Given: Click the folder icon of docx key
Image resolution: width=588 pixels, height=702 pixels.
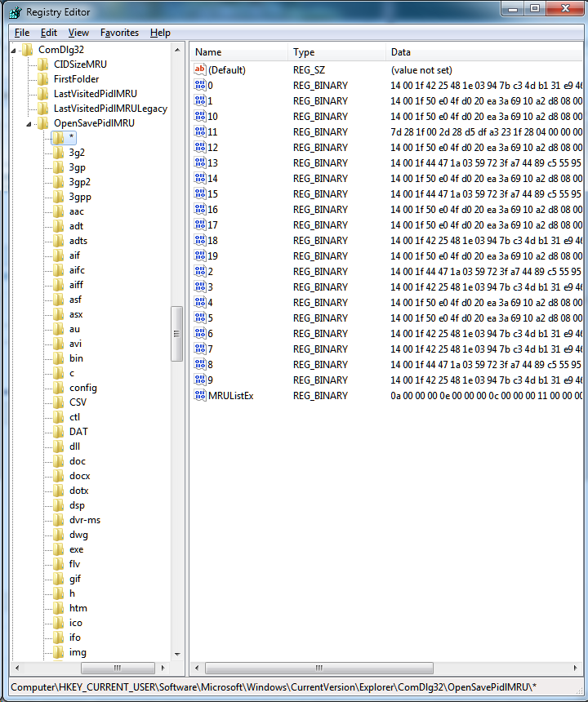Looking at the screenshot, I should pyautogui.click(x=59, y=476).
